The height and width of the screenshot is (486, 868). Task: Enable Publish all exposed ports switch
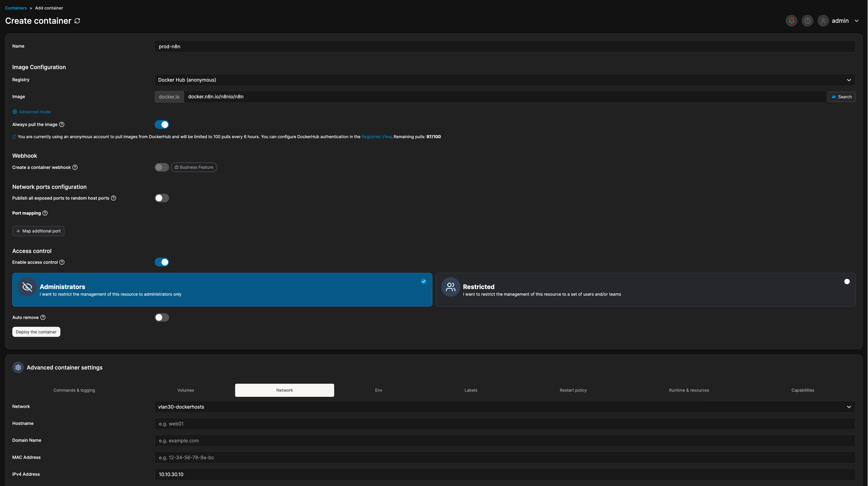coord(162,198)
